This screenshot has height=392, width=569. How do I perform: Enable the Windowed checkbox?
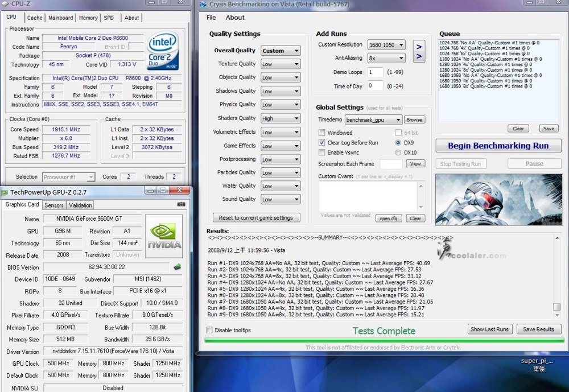tap(322, 133)
